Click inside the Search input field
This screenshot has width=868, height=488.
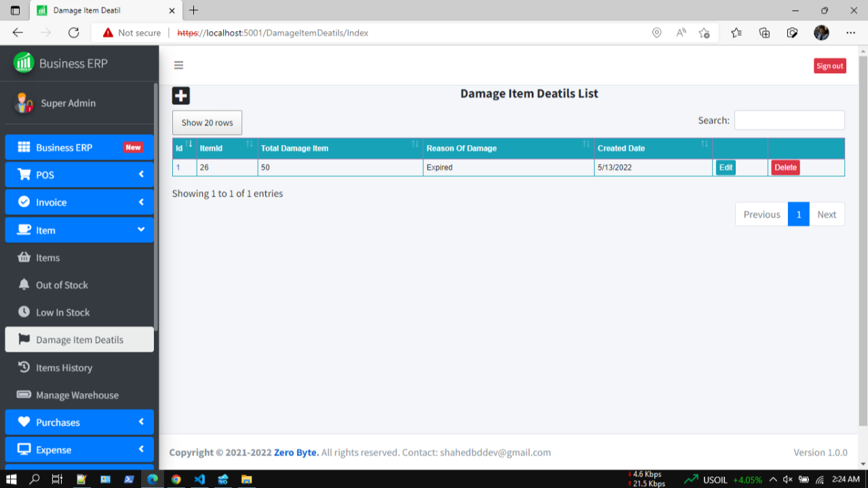pyautogui.click(x=789, y=120)
